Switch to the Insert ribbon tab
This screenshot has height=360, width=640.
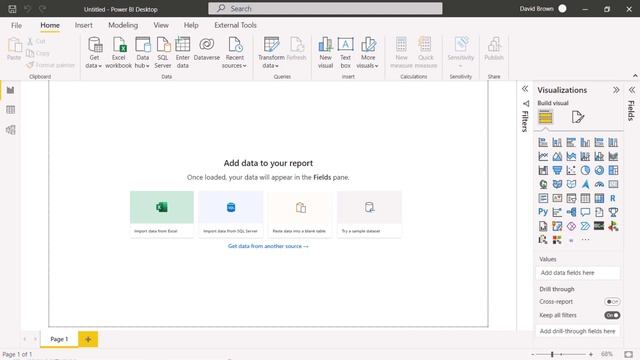[x=83, y=25]
